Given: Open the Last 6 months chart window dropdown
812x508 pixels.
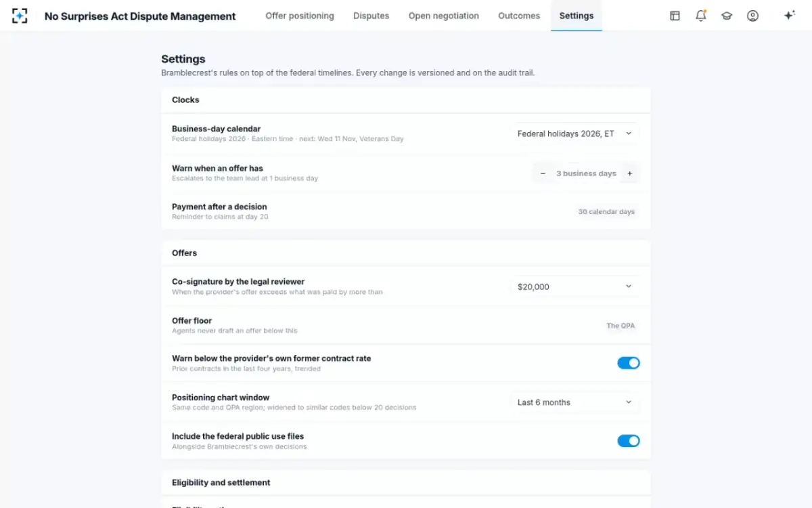Looking at the screenshot, I should 574,402.
